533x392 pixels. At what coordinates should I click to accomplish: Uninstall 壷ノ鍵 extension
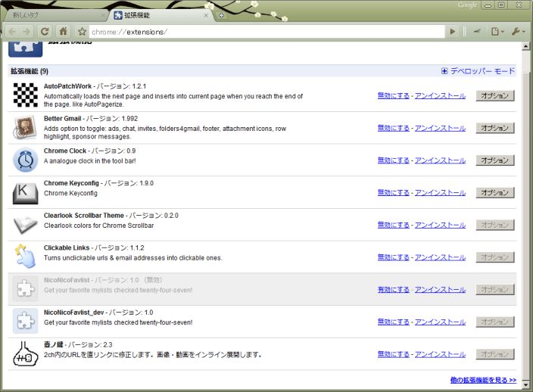point(440,354)
